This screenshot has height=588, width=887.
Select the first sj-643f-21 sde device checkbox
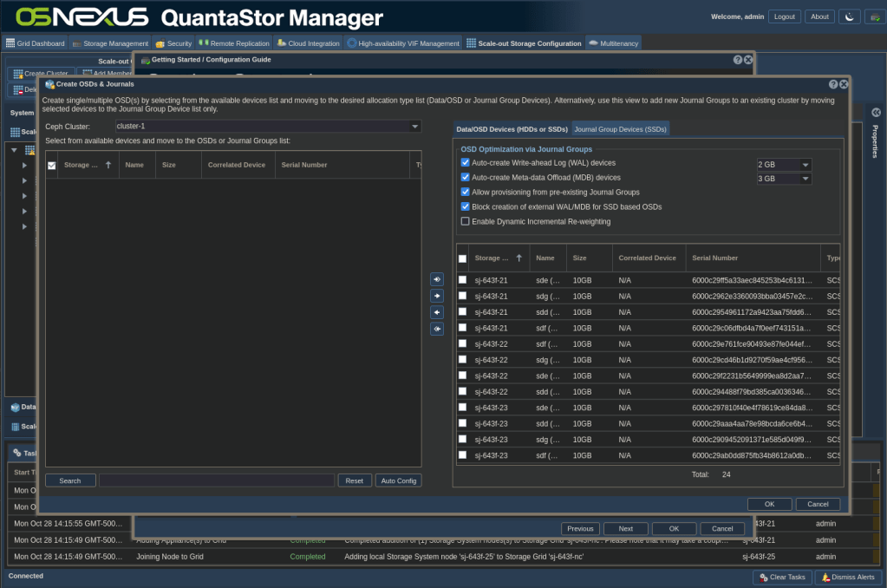point(463,280)
